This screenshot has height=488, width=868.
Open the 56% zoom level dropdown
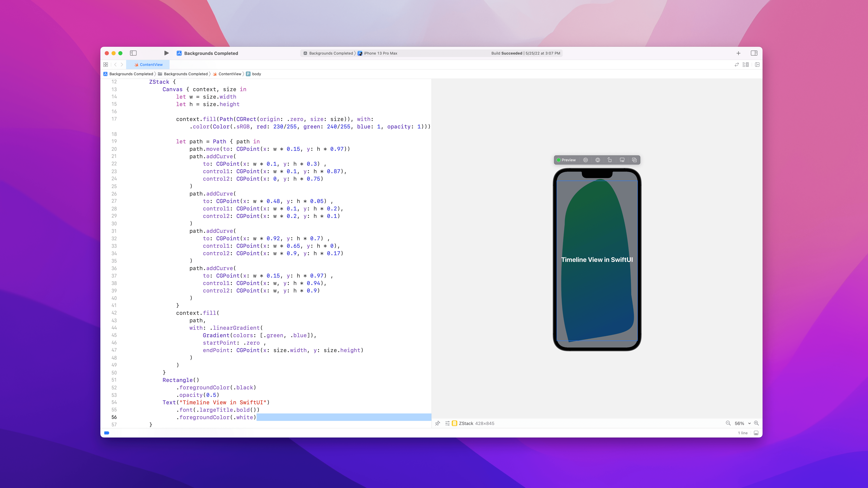point(742,423)
